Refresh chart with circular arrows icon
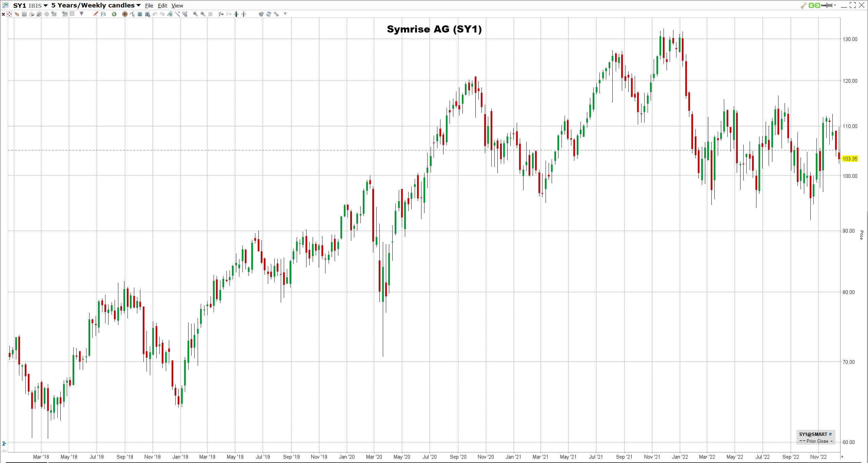Image resolution: width=868 pixels, height=463 pixels. pyautogui.click(x=269, y=14)
